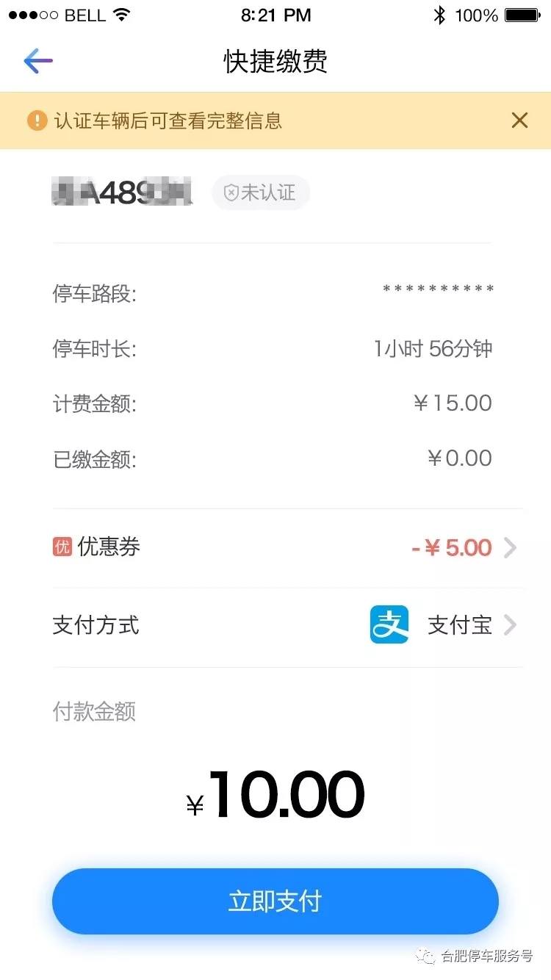Select the 支付宝 payment option text
This screenshot has height=980, width=551.
(460, 625)
